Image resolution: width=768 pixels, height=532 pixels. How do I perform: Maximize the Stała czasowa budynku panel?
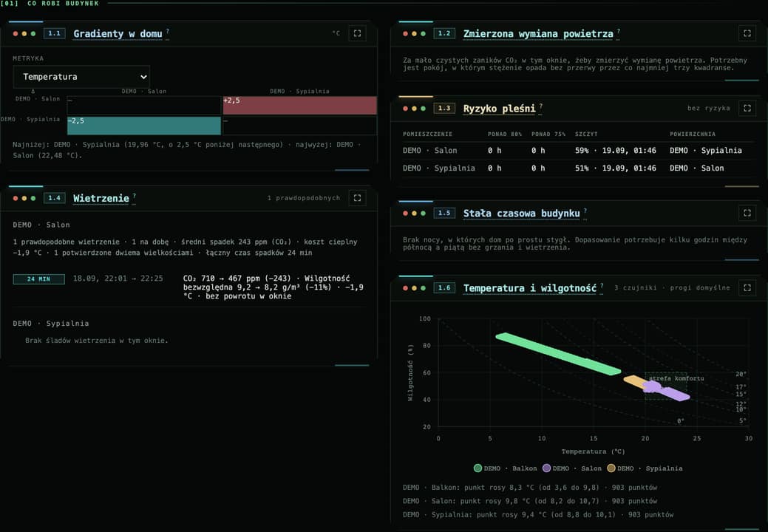click(x=747, y=213)
